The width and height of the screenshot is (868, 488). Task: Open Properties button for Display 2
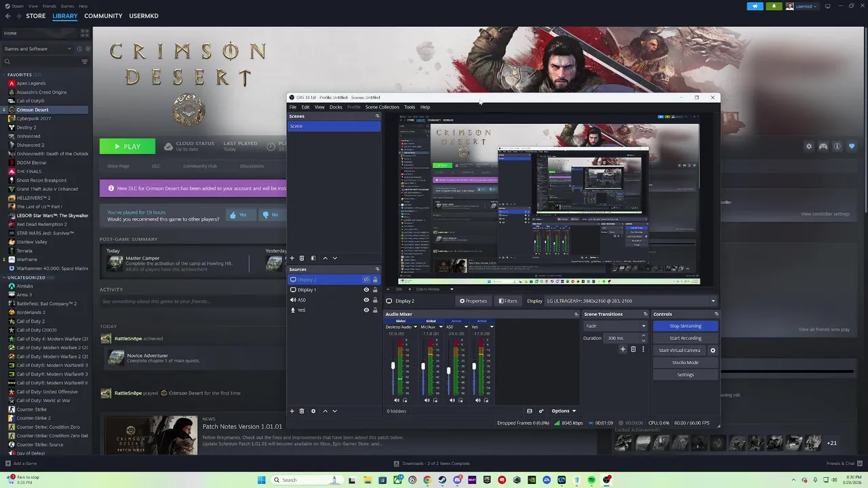coord(473,301)
